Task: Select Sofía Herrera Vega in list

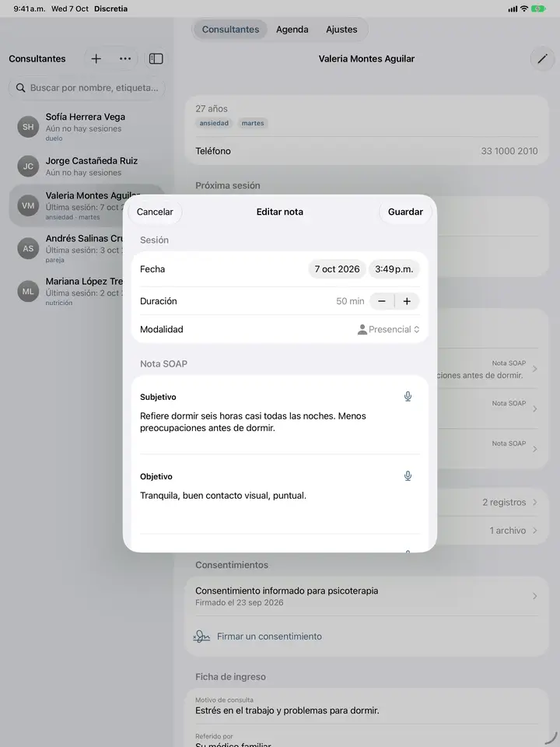Action: pyautogui.click(x=87, y=127)
